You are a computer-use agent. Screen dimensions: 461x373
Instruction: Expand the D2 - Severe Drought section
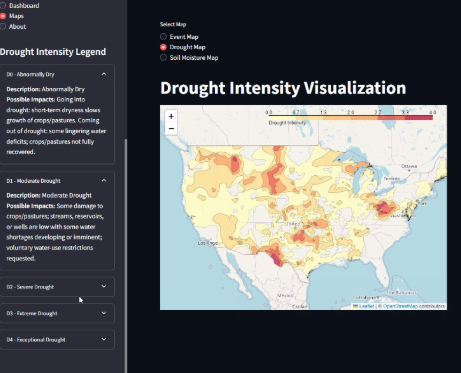point(57,287)
